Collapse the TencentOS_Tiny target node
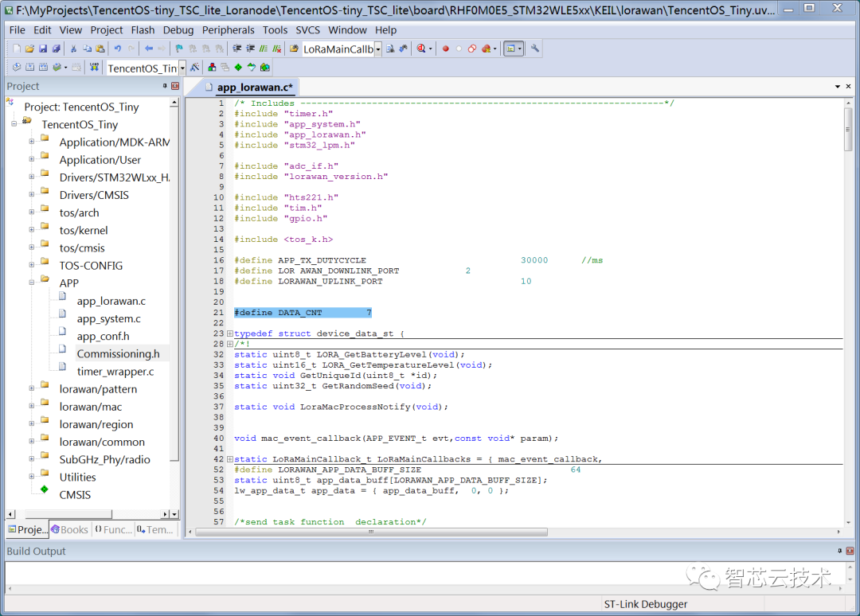860x616 pixels. (14, 124)
